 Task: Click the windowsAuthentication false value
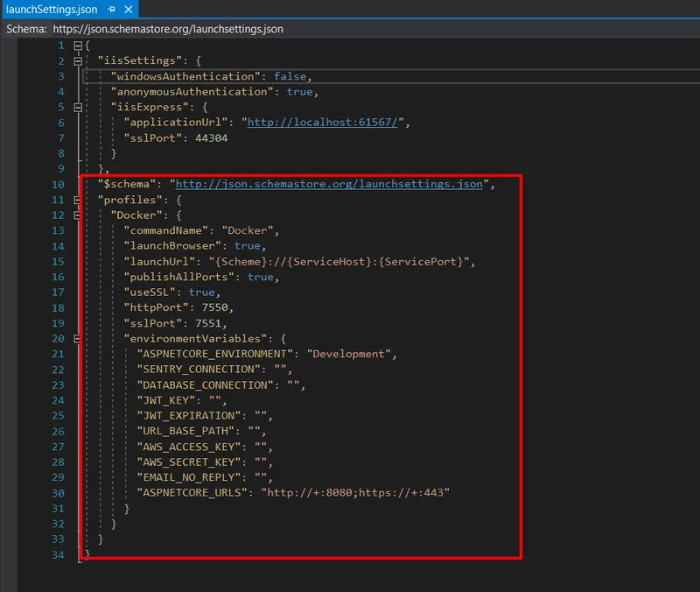coord(290,76)
